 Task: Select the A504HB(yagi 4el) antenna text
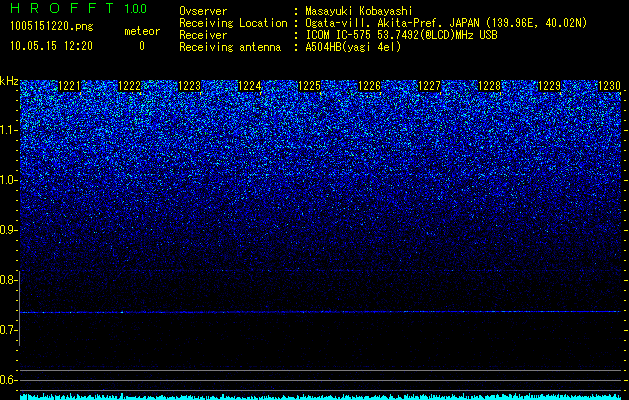pos(353,47)
